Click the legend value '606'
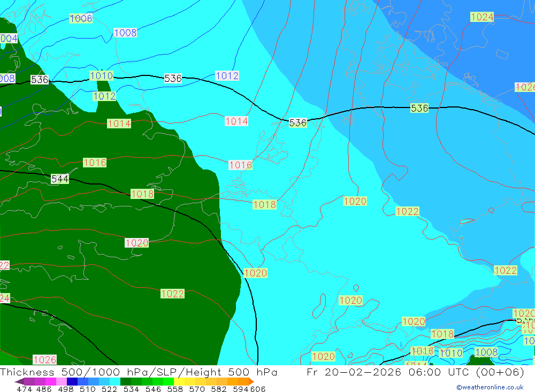The image size is (535, 392). pos(258,389)
